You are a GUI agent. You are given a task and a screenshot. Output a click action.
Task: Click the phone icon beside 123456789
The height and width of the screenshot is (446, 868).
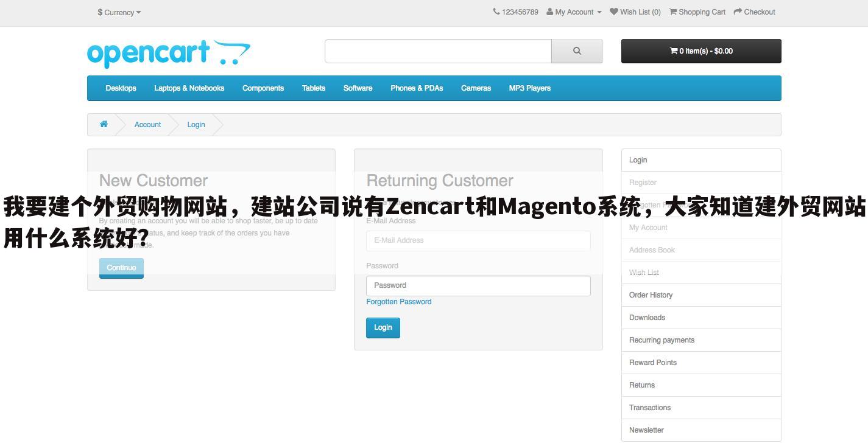496,12
